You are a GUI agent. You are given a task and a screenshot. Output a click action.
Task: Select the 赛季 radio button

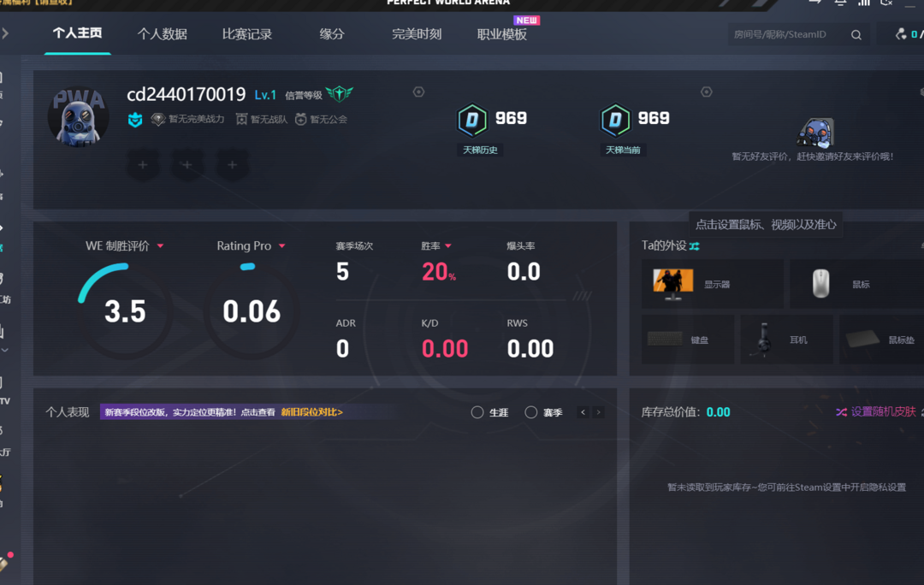[x=531, y=412]
